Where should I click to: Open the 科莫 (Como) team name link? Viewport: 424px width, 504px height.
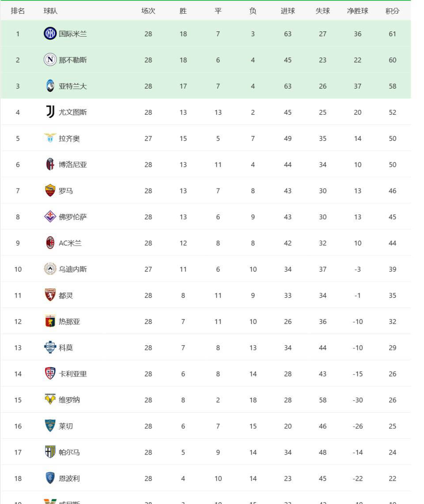point(66,347)
